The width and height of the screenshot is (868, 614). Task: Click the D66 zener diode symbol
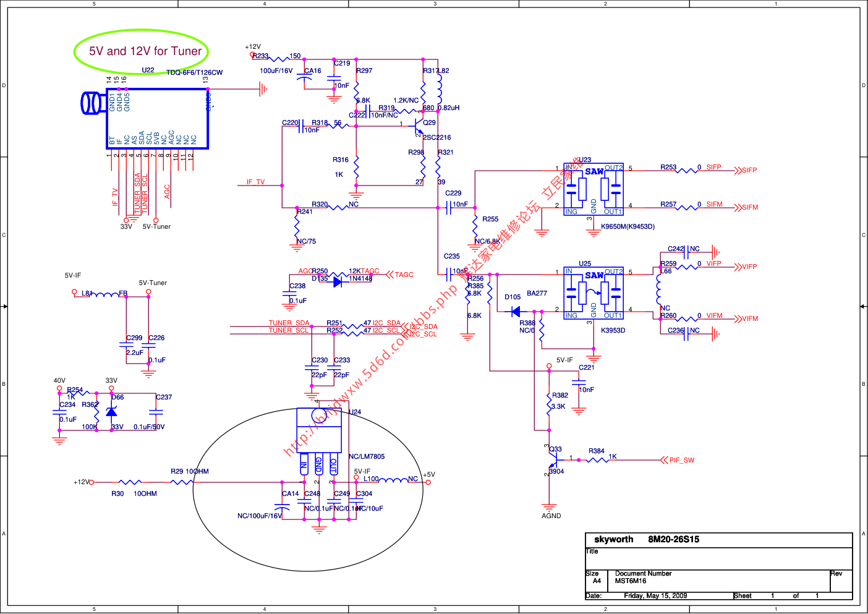(x=111, y=411)
